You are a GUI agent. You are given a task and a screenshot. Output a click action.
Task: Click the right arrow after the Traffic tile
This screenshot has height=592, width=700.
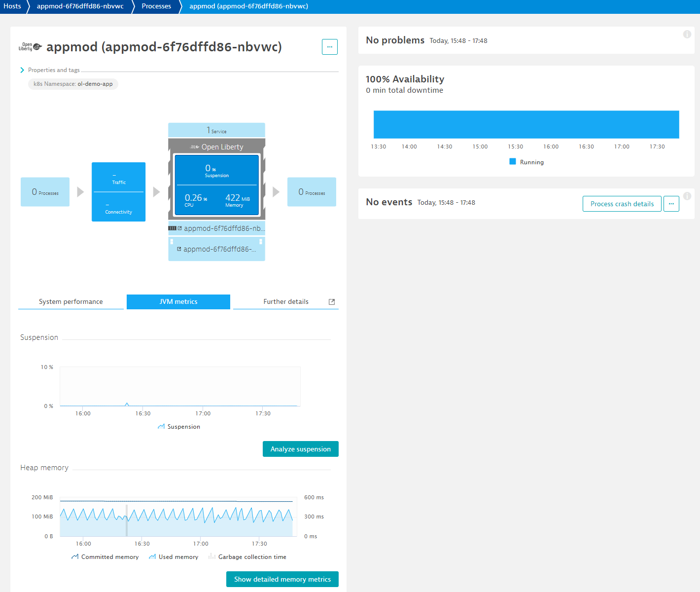(156, 192)
